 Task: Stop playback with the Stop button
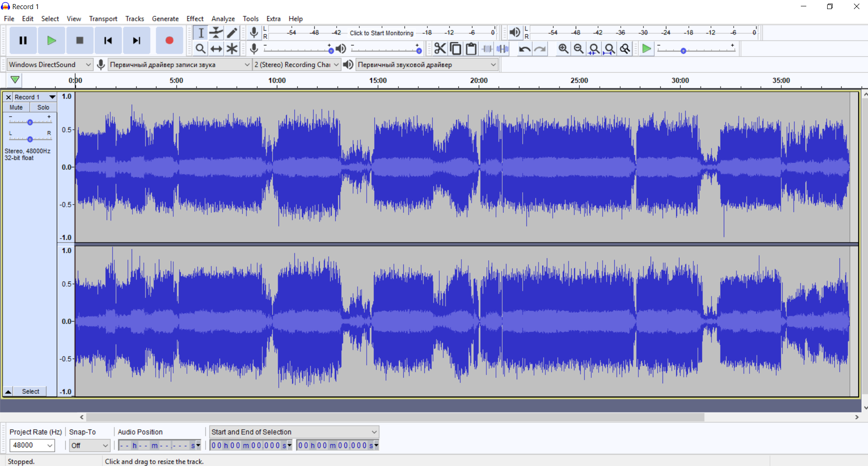[x=79, y=40]
